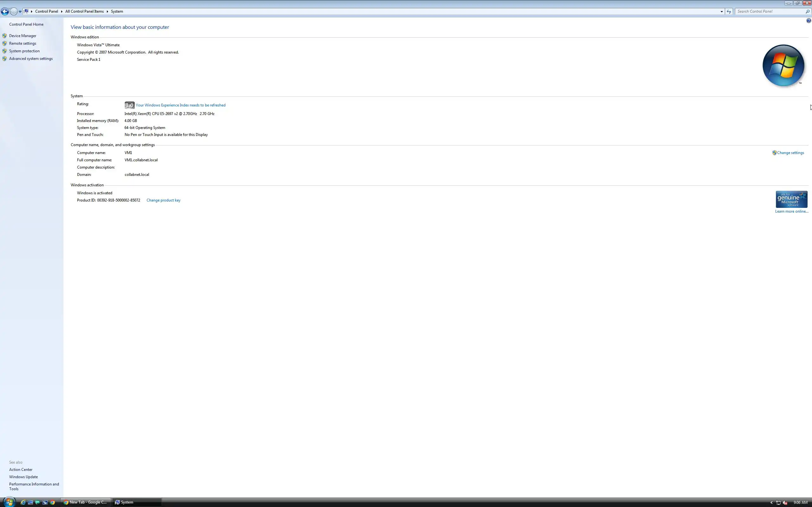Select All Control Panel Items breadcrumb
The width and height of the screenshot is (812, 507).
click(x=84, y=11)
